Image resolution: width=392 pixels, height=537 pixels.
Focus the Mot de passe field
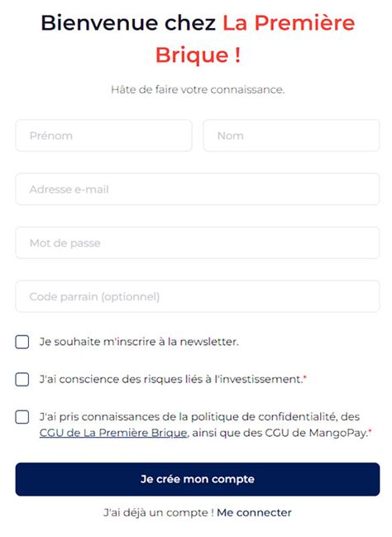pos(198,242)
